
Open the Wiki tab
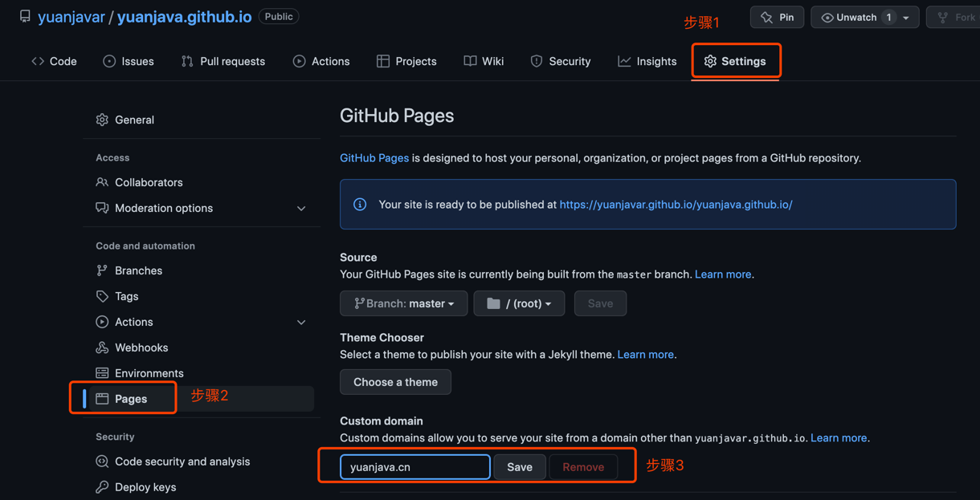coord(484,61)
